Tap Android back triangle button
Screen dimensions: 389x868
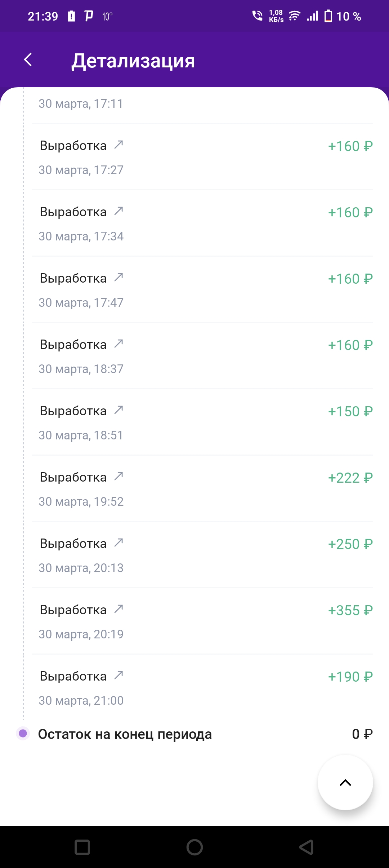306,847
